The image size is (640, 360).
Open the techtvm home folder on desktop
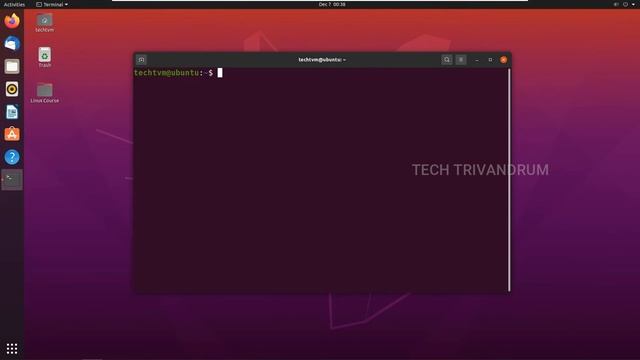[44, 23]
